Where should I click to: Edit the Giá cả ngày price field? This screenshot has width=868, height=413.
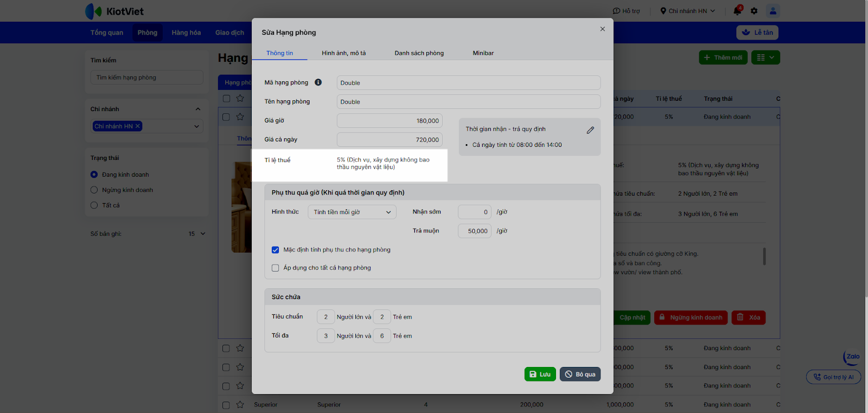(x=390, y=140)
